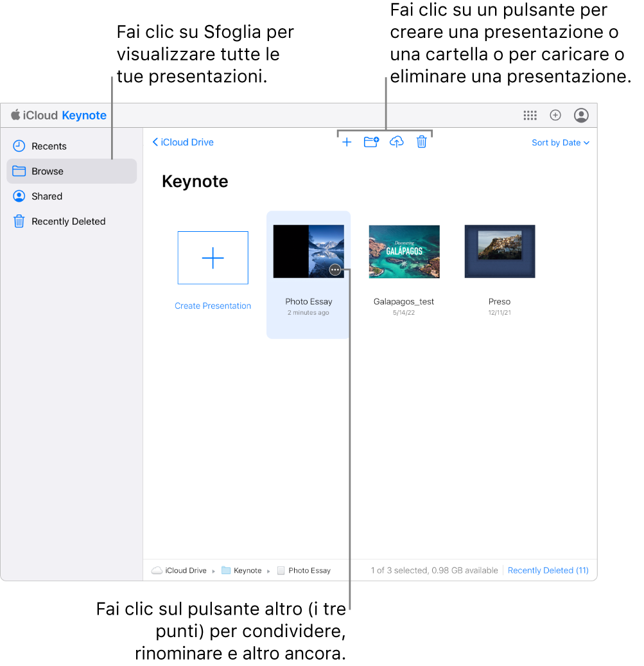Image resolution: width=644 pixels, height=666 pixels.
Task: Open the Shared section in sidebar
Action: click(x=71, y=197)
